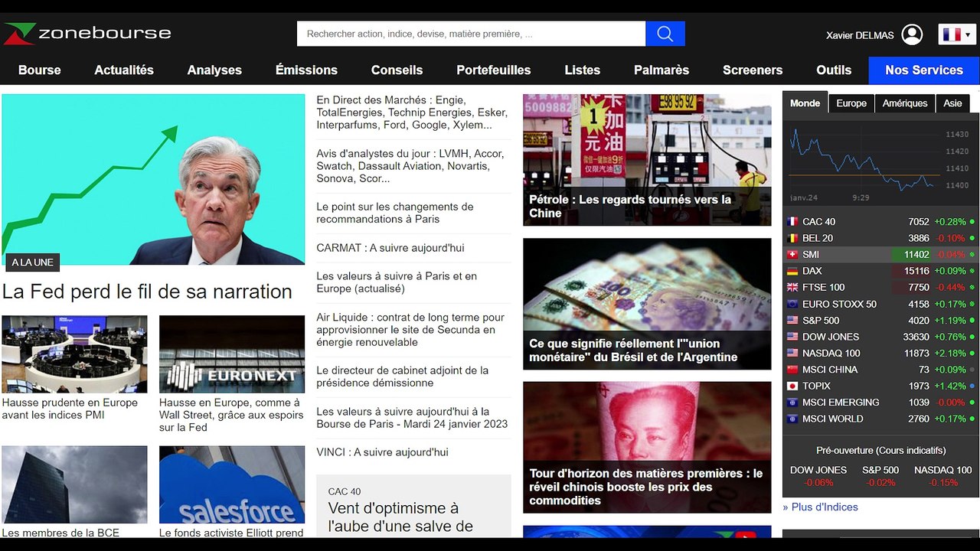Click the EU flag beside EURO STOXX 50
The height and width of the screenshot is (551, 980).
tap(792, 304)
